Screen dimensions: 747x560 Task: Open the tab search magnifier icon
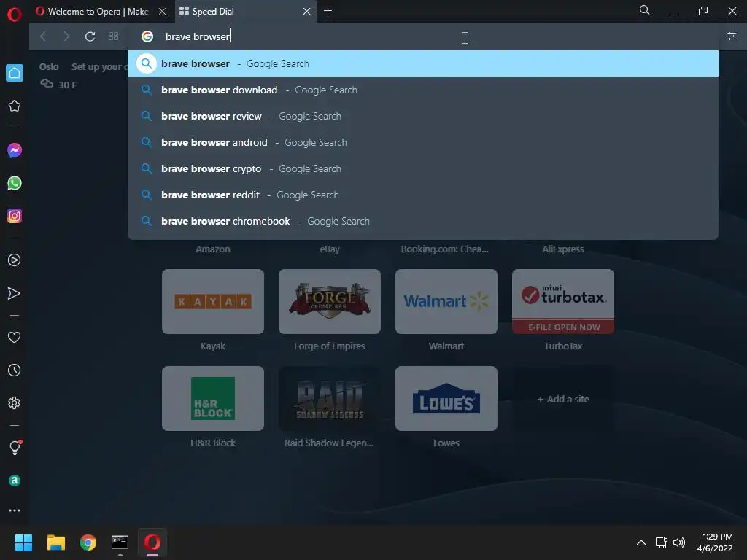645,10
